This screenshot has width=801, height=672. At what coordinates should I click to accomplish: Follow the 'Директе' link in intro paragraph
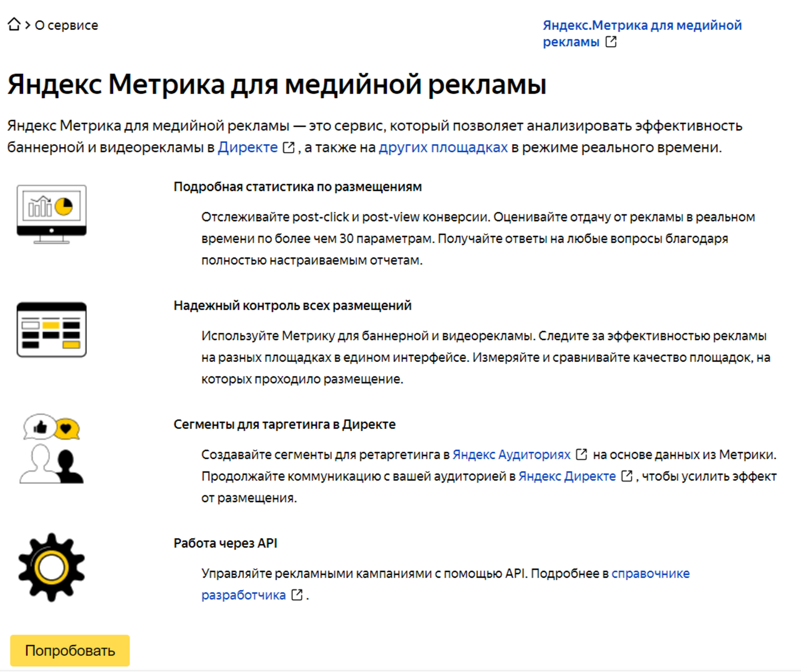click(247, 147)
